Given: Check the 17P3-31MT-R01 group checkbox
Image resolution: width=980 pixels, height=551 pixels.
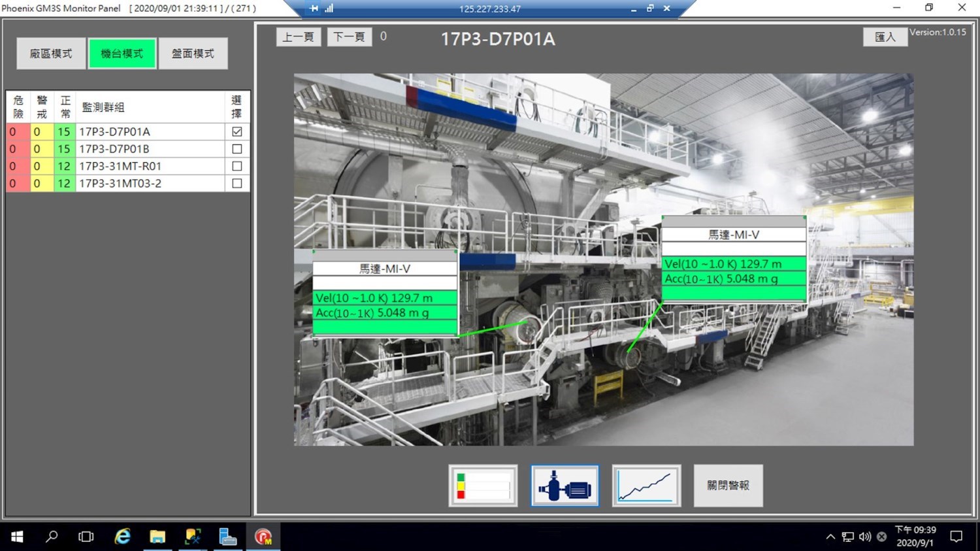Looking at the screenshot, I should 237,166.
